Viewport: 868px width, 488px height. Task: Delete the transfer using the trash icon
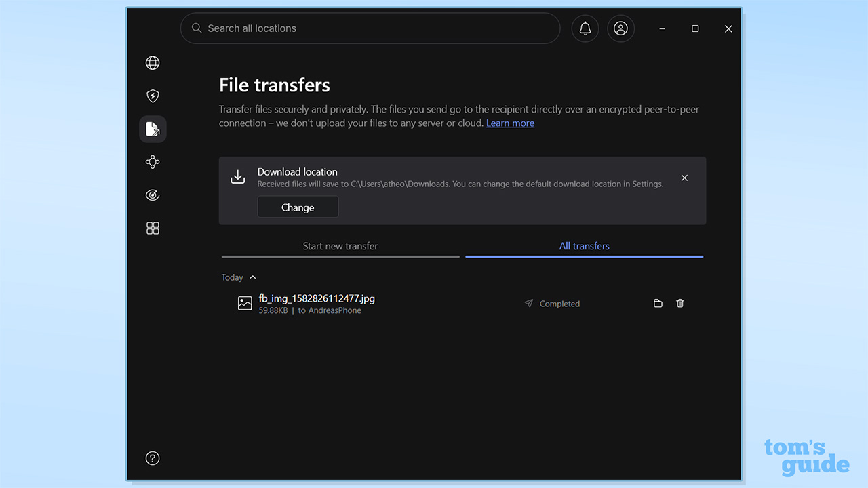pyautogui.click(x=680, y=303)
